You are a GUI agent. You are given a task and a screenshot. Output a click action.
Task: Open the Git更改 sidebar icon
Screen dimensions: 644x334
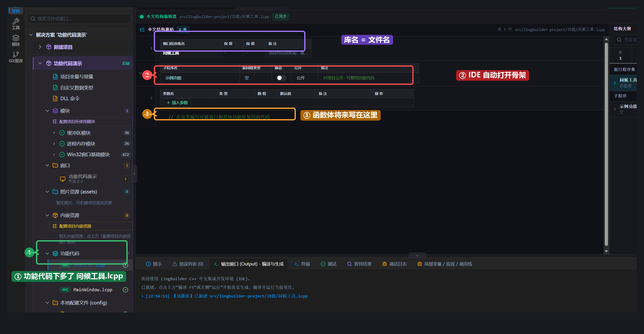tap(16, 57)
